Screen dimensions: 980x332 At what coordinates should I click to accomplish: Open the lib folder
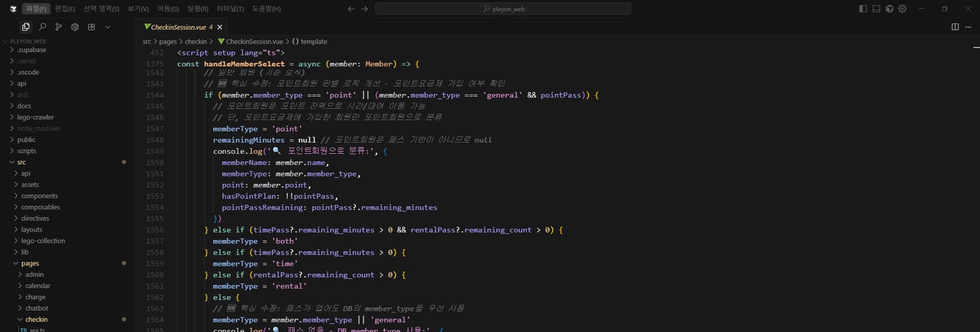coord(67,252)
